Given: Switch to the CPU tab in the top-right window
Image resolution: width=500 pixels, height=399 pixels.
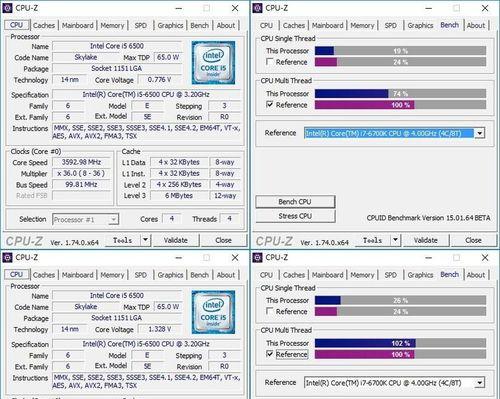Looking at the screenshot, I should 266,25.
